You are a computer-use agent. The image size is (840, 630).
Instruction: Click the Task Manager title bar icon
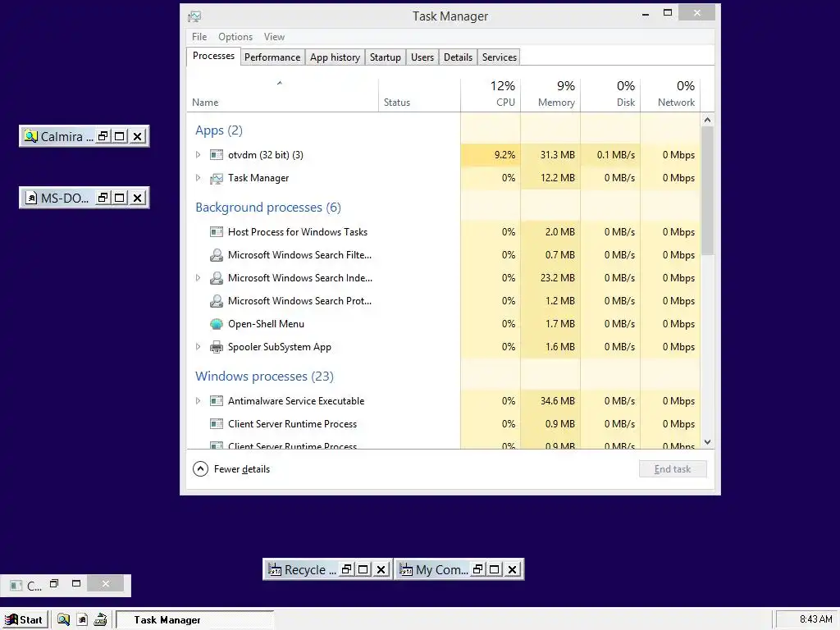pyautogui.click(x=194, y=16)
